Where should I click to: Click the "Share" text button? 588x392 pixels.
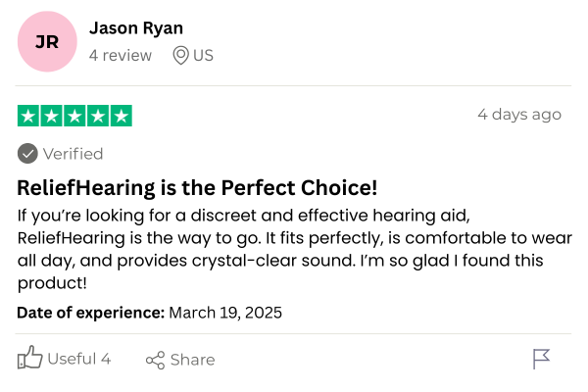pos(192,360)
